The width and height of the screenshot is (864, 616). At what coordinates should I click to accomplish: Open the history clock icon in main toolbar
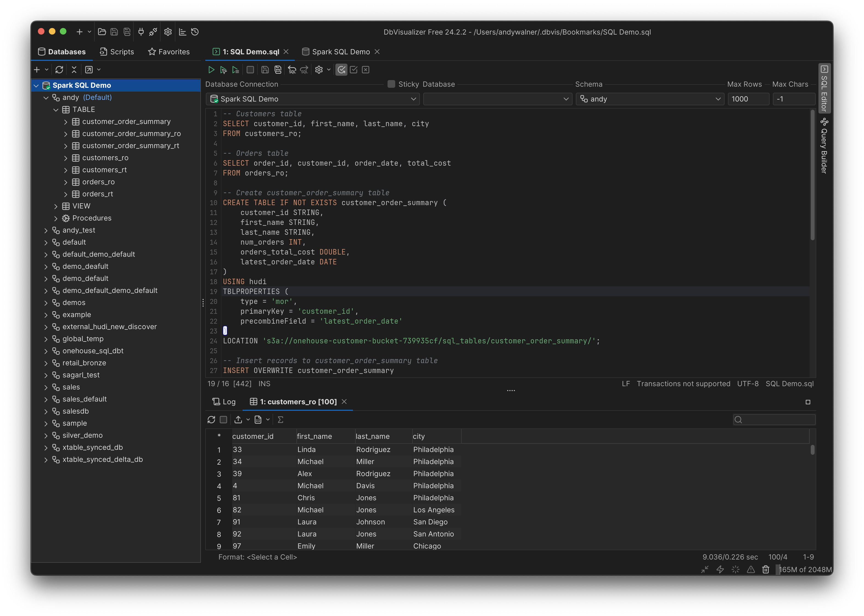coord(195,32)
